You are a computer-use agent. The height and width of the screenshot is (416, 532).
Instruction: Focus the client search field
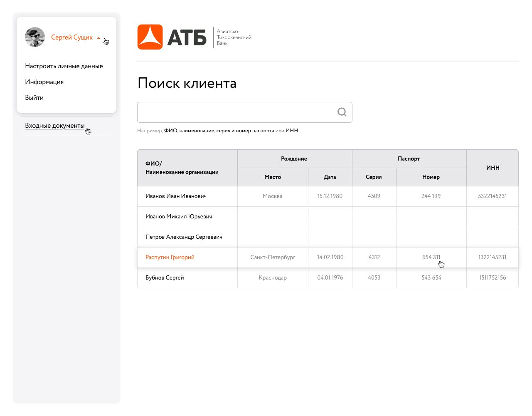(x=245, y=112)
